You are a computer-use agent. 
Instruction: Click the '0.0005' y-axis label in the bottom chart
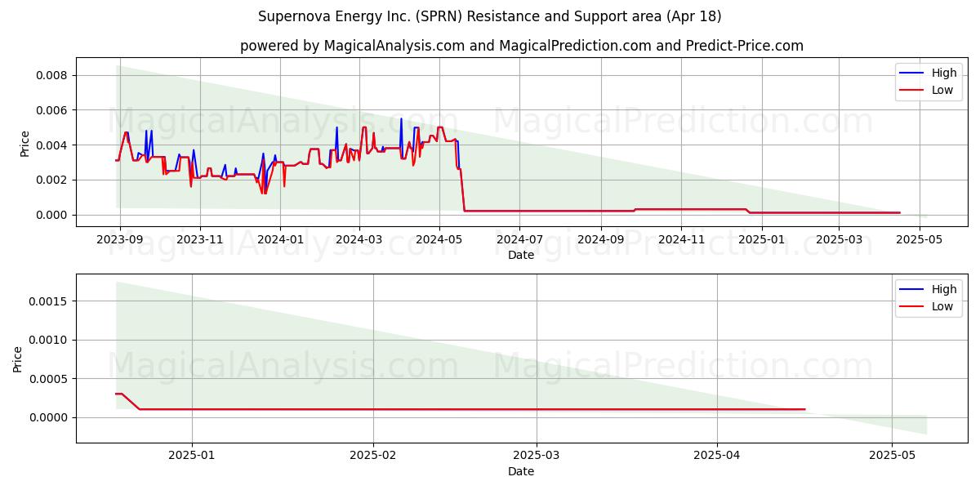click(x=50, y=379)
